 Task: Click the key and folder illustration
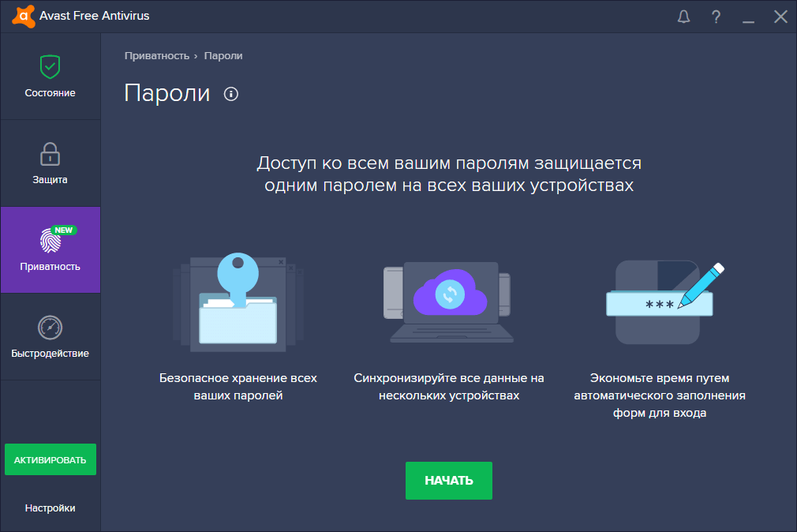point(238,302)
